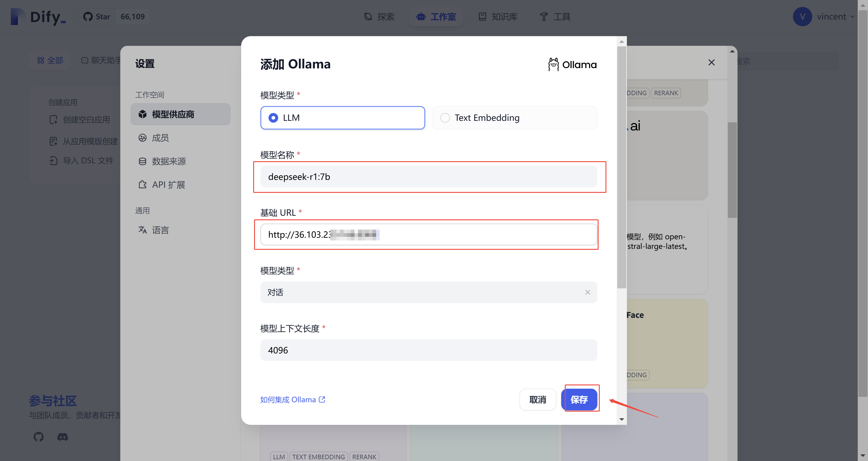
Task: Click the dialog scrollbar up arrow
Action: pyautogui.click(x=622, y=42)
